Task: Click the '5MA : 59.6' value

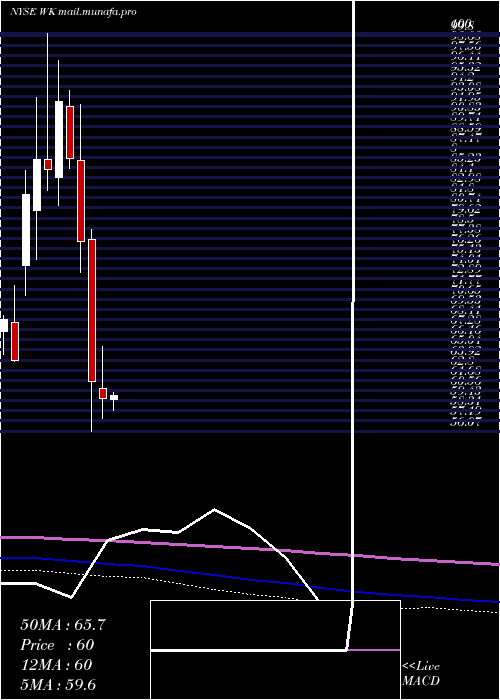Action: [x=58, y=684]
